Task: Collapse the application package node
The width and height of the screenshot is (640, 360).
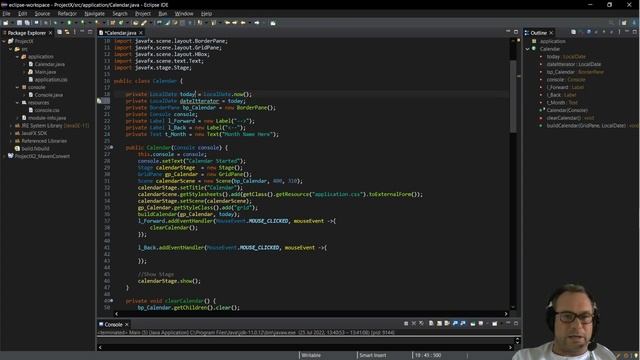Action: [18, 57]
